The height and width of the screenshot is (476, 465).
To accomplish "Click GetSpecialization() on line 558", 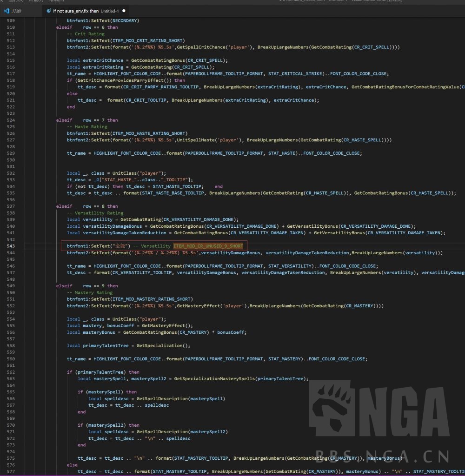I will [162, 346].
